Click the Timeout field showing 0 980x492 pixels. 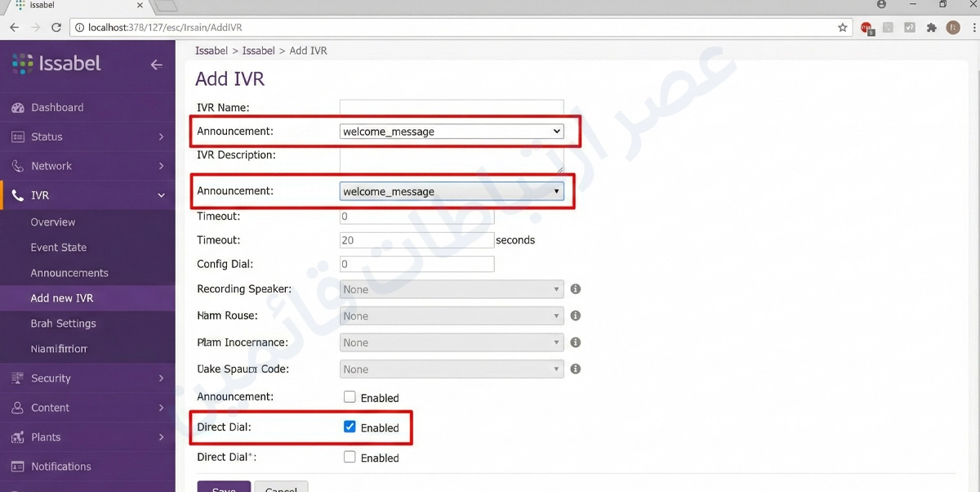pyautogui.click(x=416, y=217)
